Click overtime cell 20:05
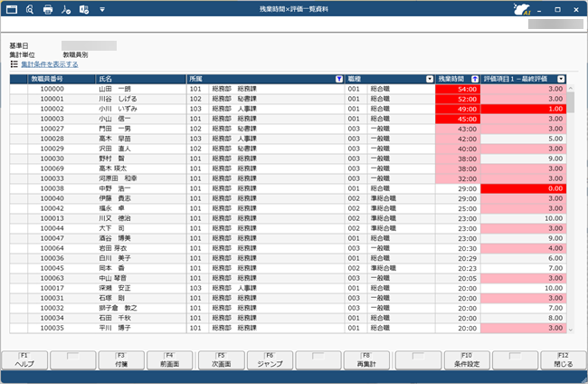 click(458, 279)
